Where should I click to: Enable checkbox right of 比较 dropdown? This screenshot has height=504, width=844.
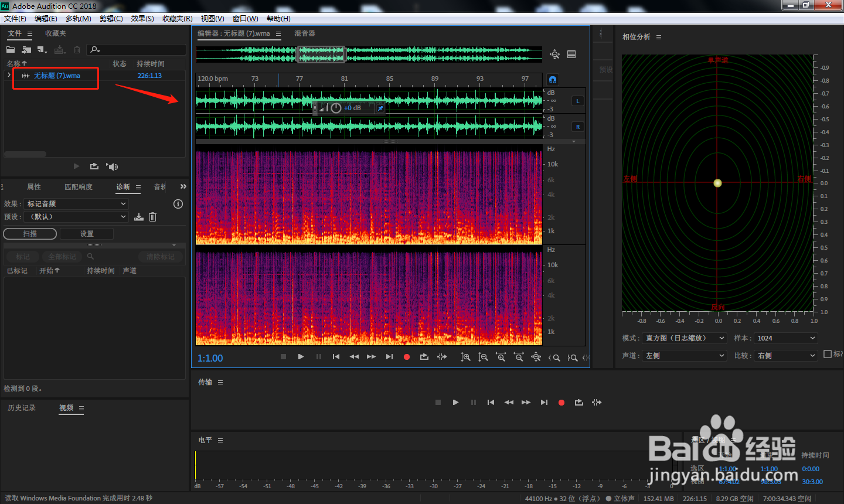pyautogui.click(x=828, y=354)
